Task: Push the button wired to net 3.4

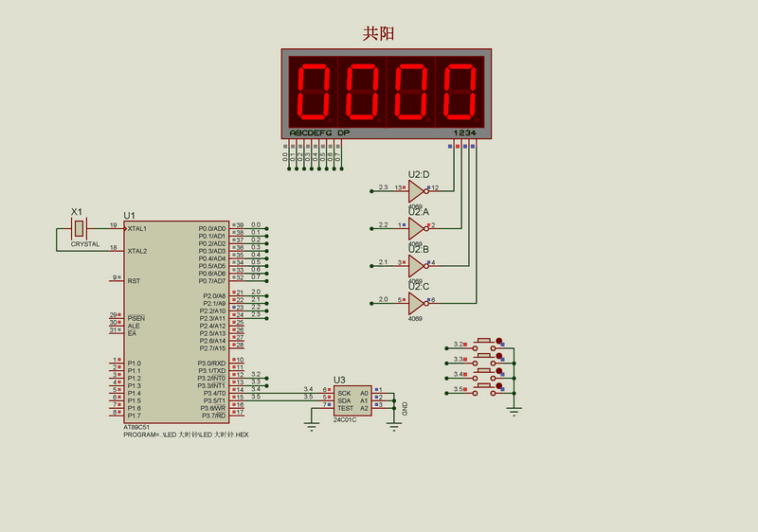Action: [x=484, y=374]
